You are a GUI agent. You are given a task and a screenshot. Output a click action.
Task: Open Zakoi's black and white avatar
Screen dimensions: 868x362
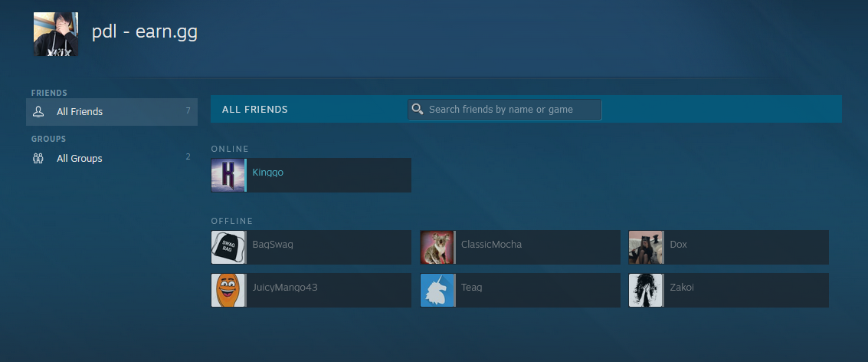point(646,290)
